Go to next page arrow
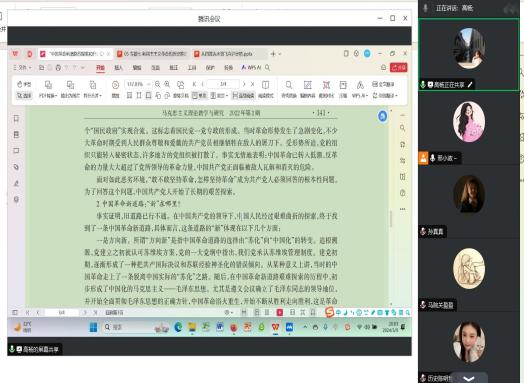Screen dimensions: 524x383 [x=244, y=84]
